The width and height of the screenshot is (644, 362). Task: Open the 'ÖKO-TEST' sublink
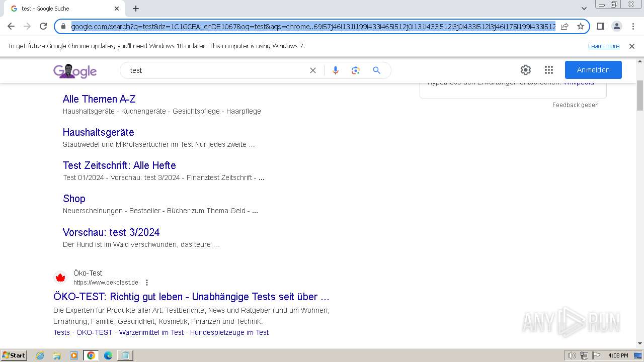pyautogui.click(x=95, y=332)
